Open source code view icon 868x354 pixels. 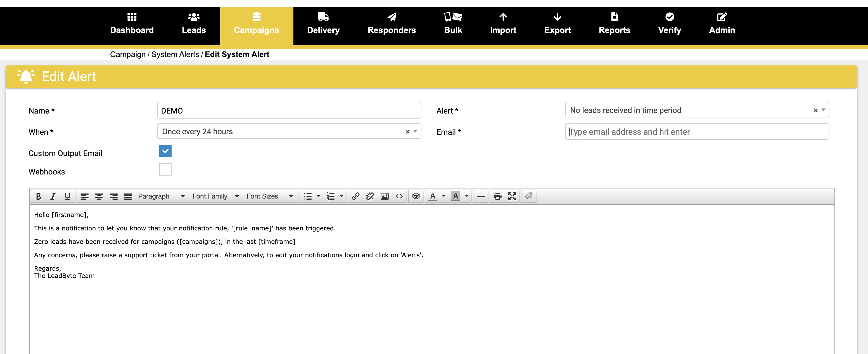(x=399, y=196)
